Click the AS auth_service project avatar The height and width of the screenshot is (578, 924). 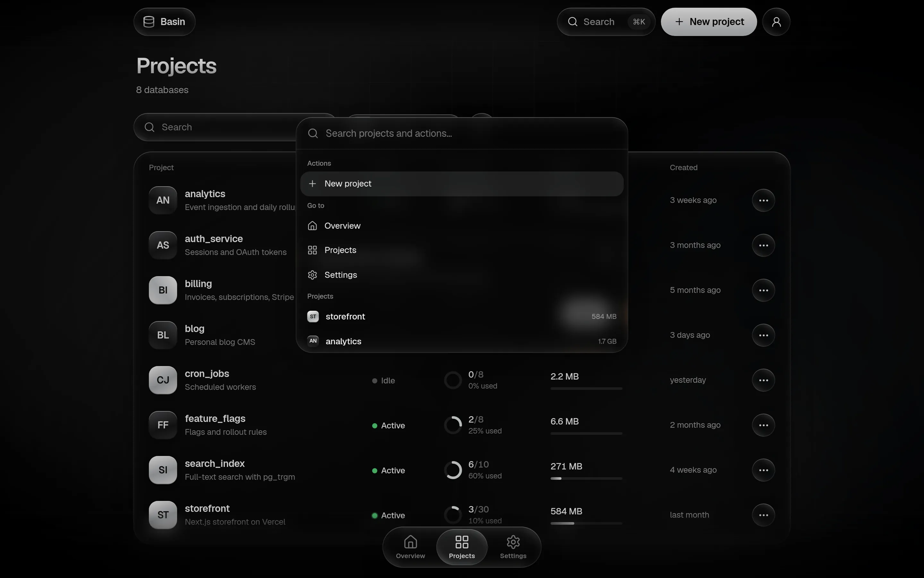coord(163,245)
